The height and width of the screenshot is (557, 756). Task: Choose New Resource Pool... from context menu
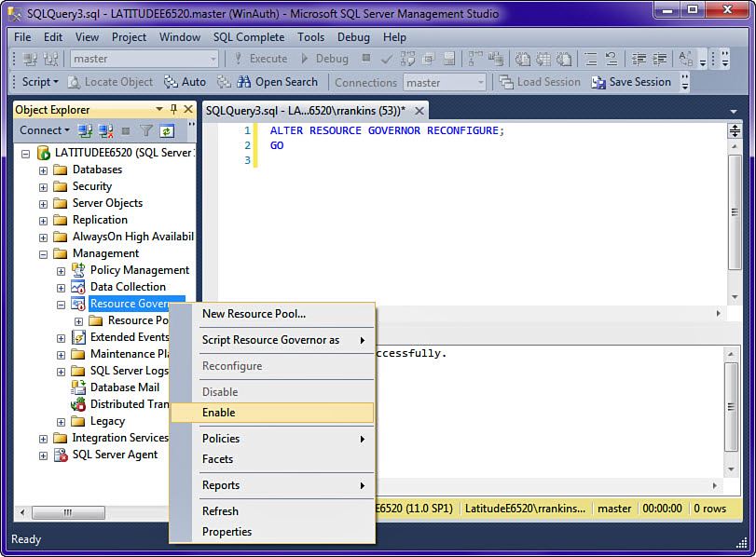(x=254, y=314)
